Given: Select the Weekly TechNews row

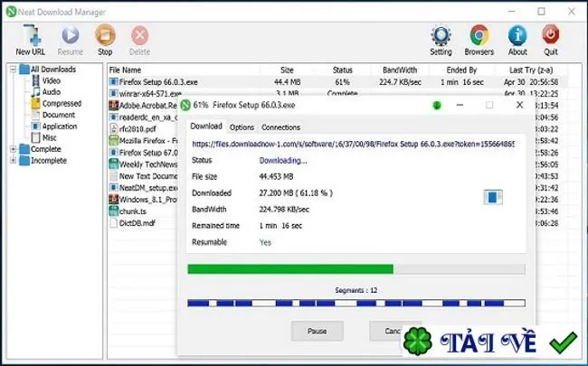Looking at the screenshot, I should pyautogui.click(x=143, y=164).
